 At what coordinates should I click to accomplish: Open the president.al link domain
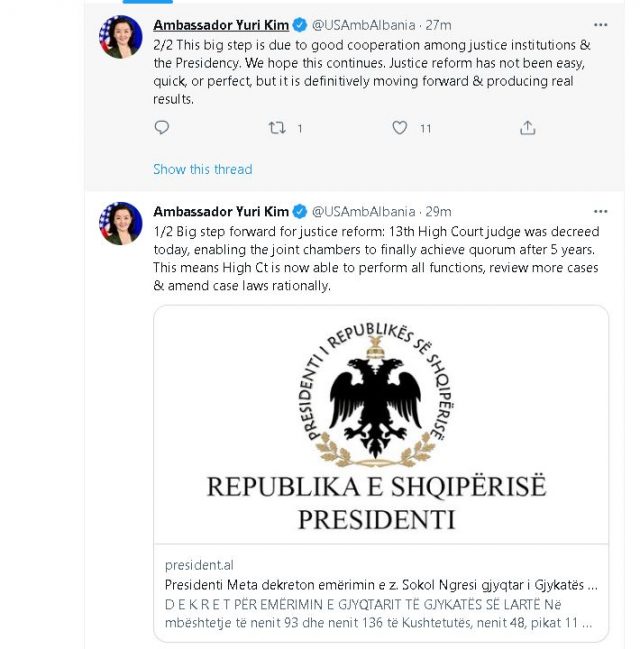click(199, 564)
